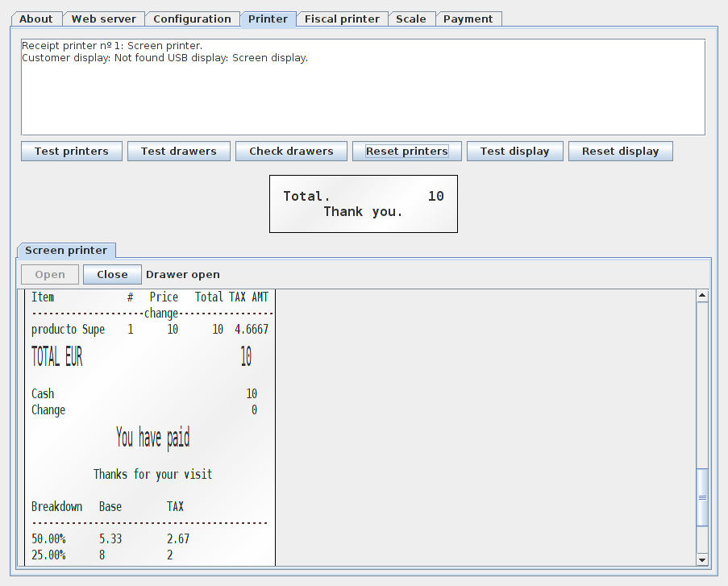Click the '4.6667' tax amount value
The width and height of the screenshot is (728, 586).
point(252,329)
